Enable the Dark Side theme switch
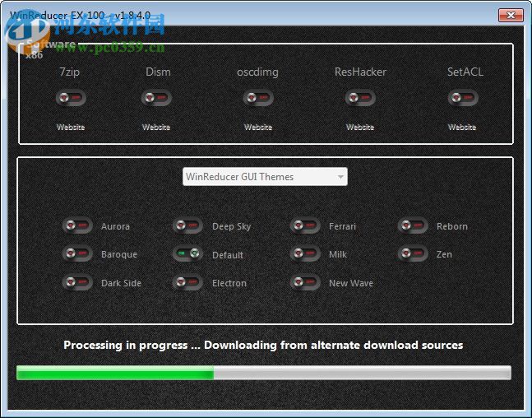Screen dimensions: 532x418 click(x=77, y=282)
